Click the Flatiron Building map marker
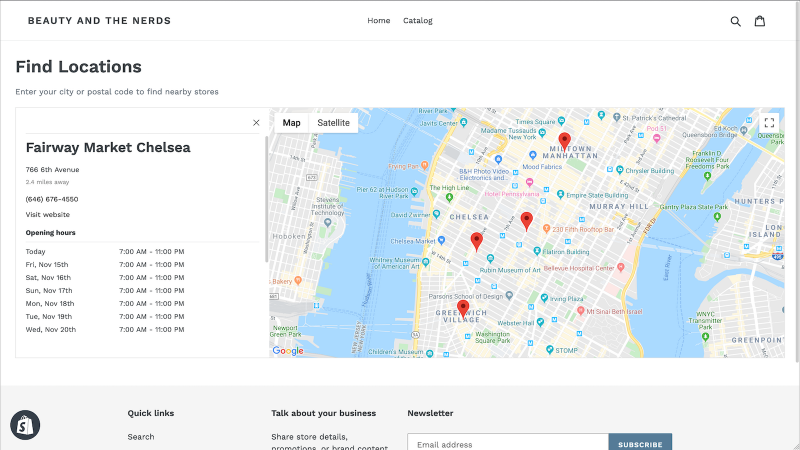Viewport: 800px width, 450px height. coord(537,251)
